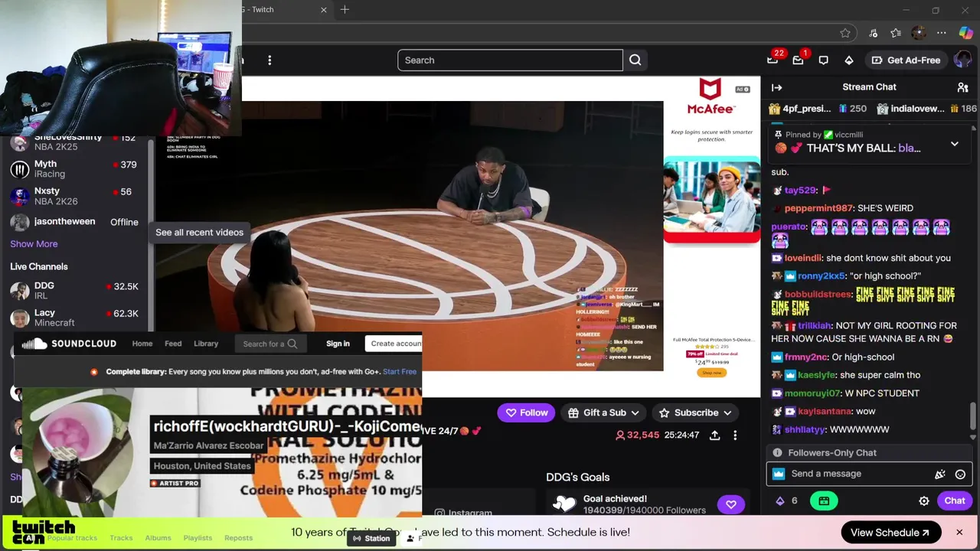Click the SoundCloud search field

269,344
